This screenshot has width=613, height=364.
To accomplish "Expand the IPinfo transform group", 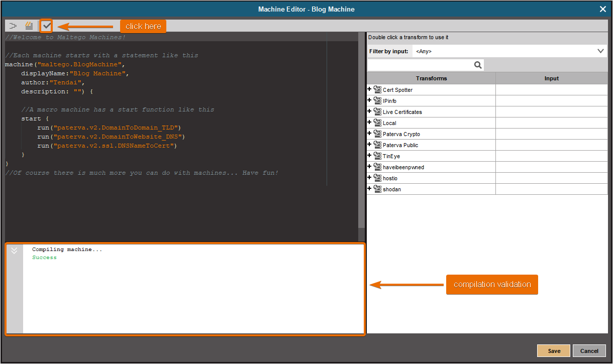I will pyautogui.click(x=370, y=100).
